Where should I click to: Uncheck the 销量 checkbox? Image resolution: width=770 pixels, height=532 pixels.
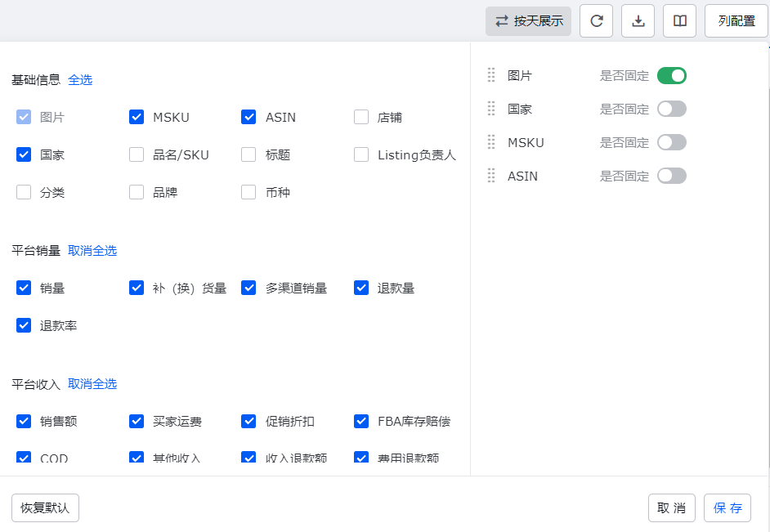tap(24, 288)
